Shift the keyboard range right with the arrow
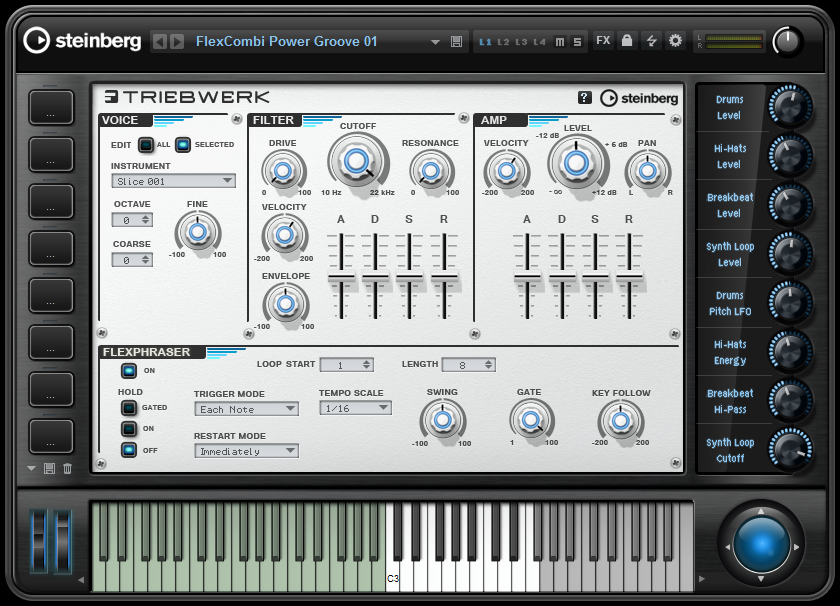Viewport: 840px width, 606px height. point(702,579)
